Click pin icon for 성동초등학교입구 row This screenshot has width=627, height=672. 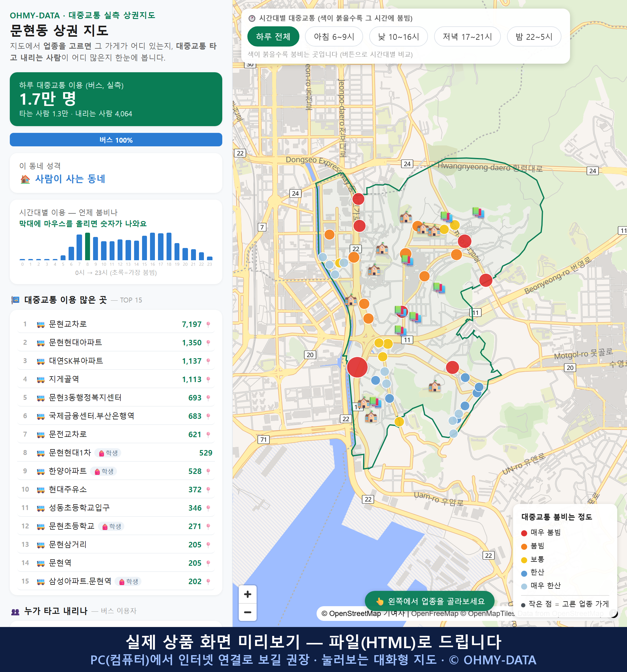point(208,508)
